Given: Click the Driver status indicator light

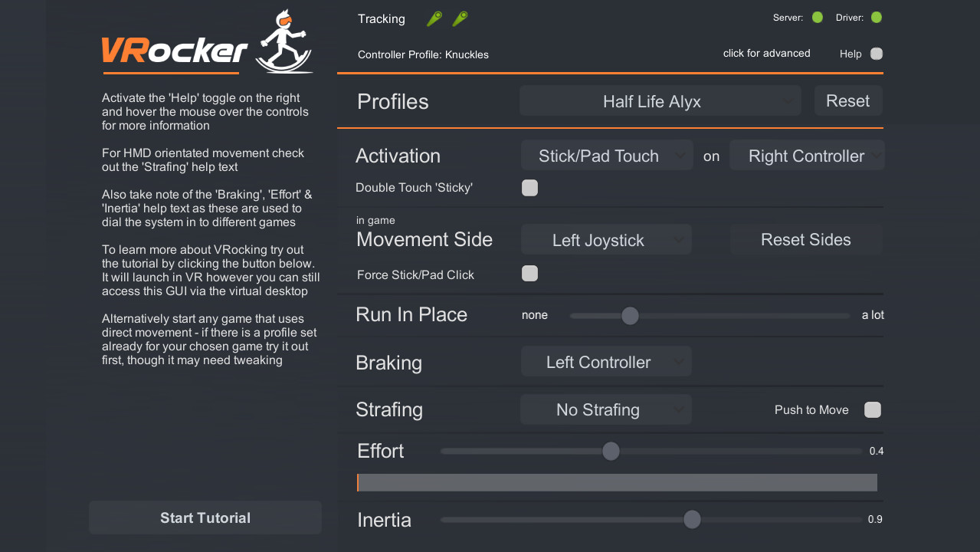Looking at the screenshot, I should (x=877, y=17).
